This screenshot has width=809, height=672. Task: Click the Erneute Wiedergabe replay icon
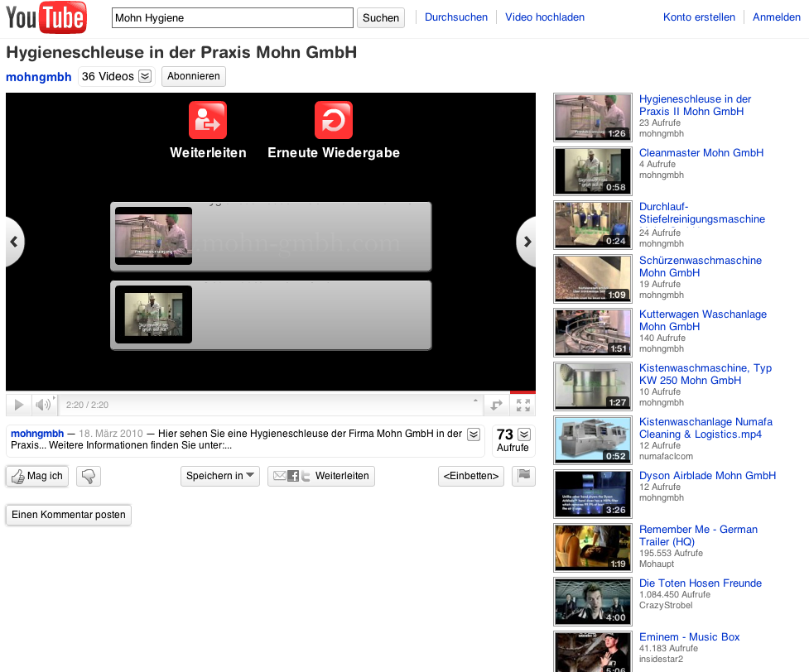(x=334, y=121)
